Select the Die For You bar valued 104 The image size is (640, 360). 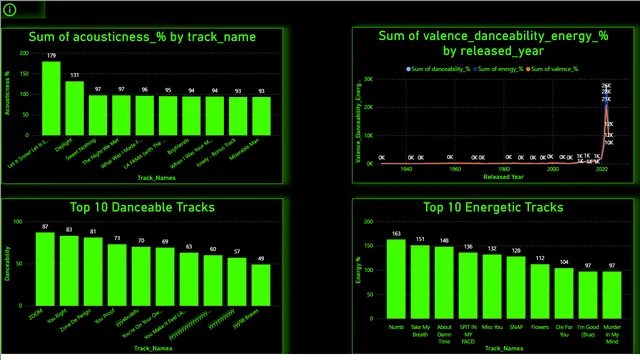564,293
